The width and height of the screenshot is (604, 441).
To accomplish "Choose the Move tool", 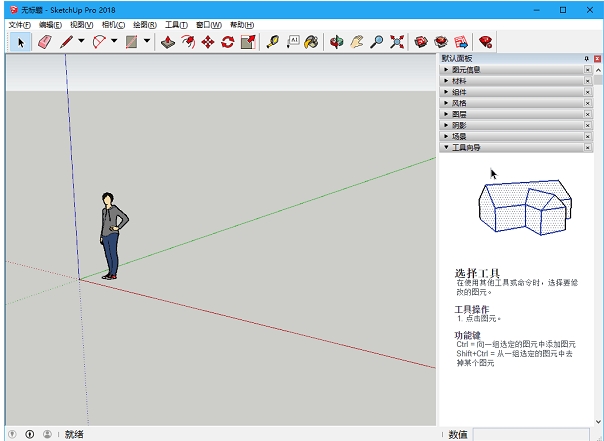I will click(208, 42).
